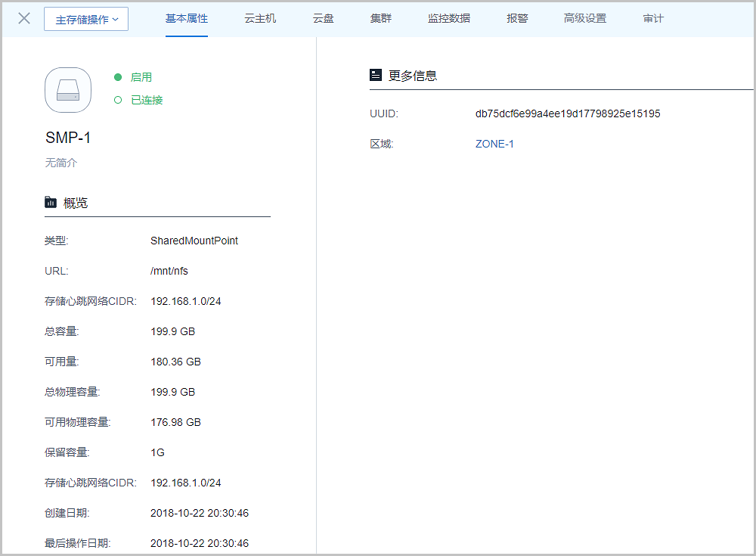
Task: Open the 集群 tab
Action: tap(381, 19)
